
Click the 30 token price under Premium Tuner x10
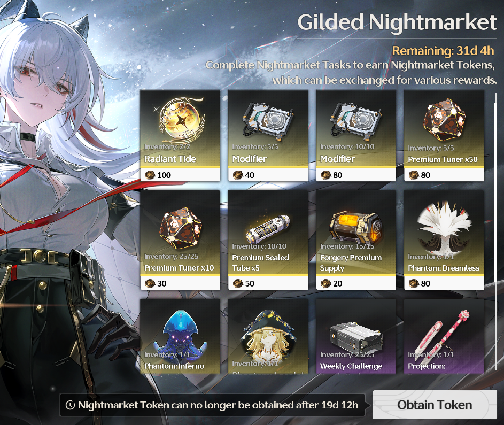[156, 283]
